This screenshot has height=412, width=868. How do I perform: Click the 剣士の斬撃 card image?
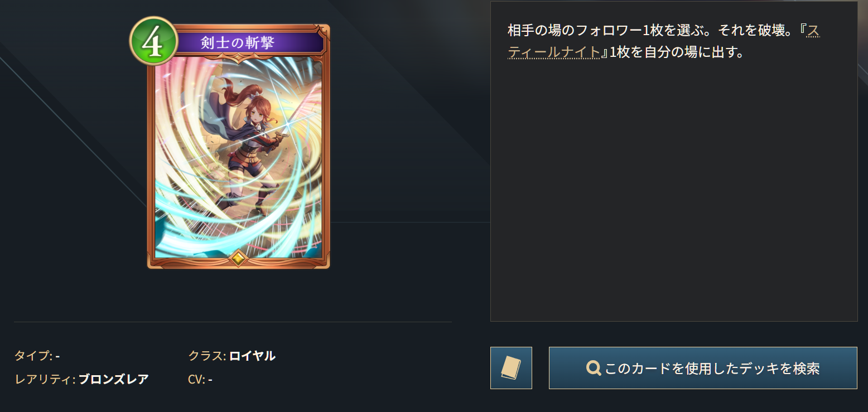(238, 146)
